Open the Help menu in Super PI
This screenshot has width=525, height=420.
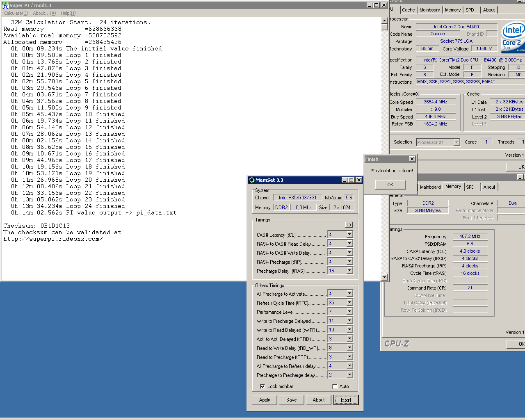[x=68, y=13]
